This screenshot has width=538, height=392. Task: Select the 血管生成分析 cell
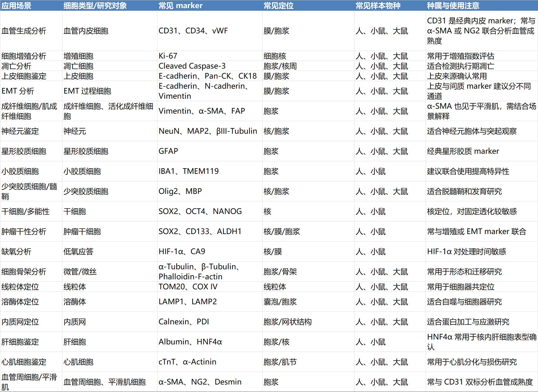[24, 31]
